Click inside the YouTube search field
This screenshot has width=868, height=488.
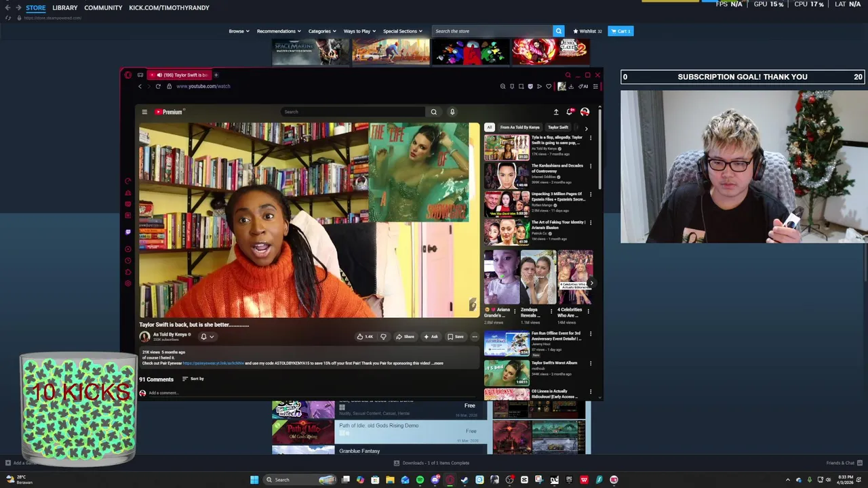[x=353, y=112]
